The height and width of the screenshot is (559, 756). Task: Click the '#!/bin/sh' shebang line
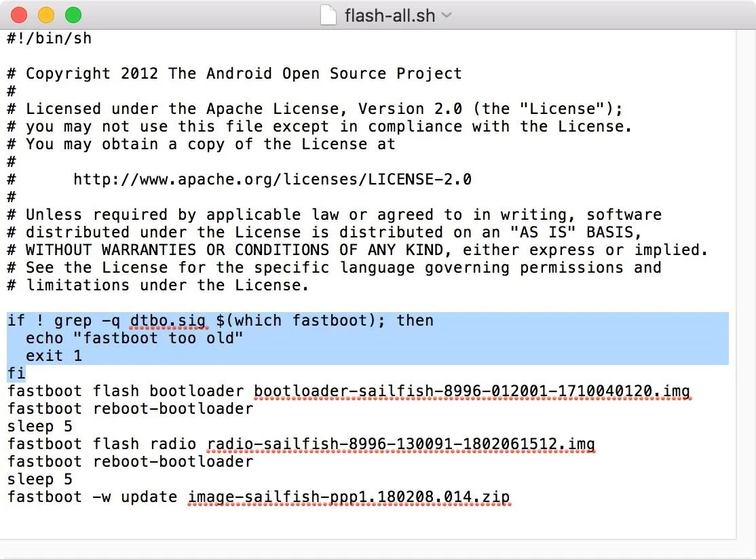tap(49, 38)
